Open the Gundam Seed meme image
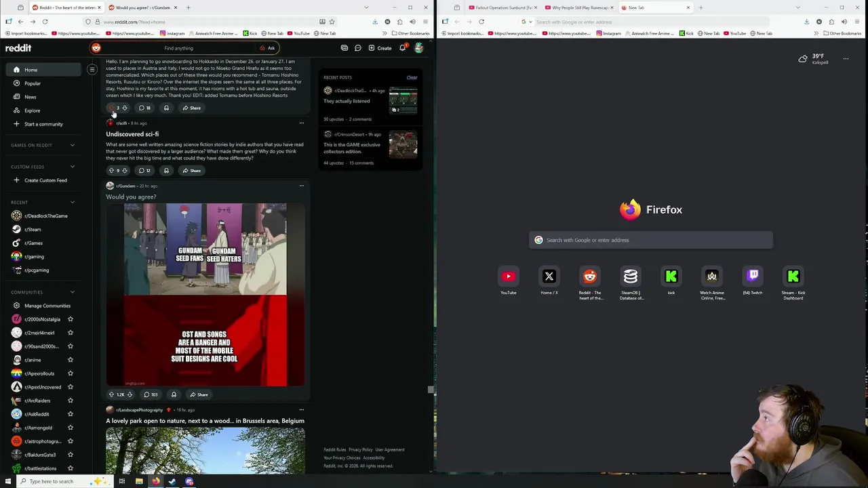Screen dimensions: 868x488 pyautogui.click(x=205, y=295)
